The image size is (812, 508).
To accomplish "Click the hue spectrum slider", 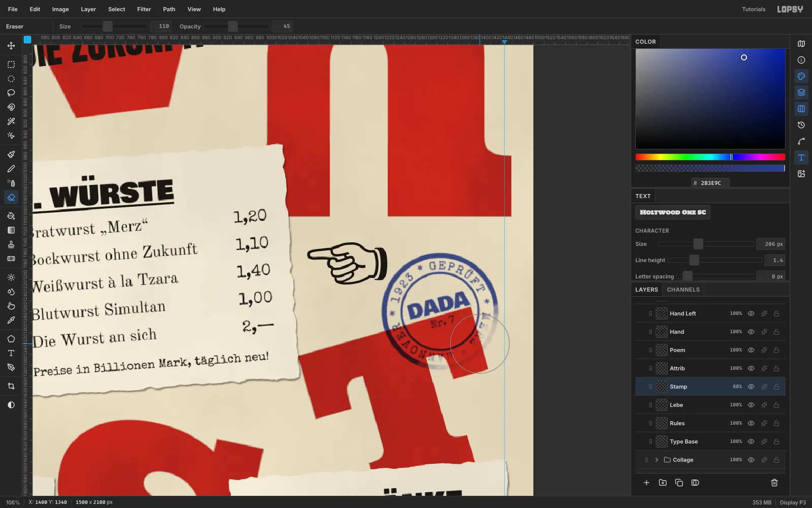I will [710, 157].
